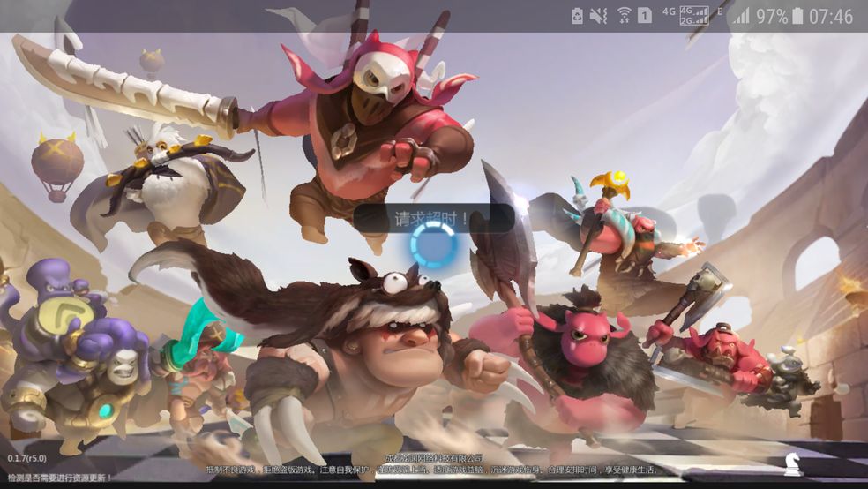Image resolution: width=868 pixels, height=489 pixels.
Task: Tap the full battery icon
Action: click(x=797, y=16)
